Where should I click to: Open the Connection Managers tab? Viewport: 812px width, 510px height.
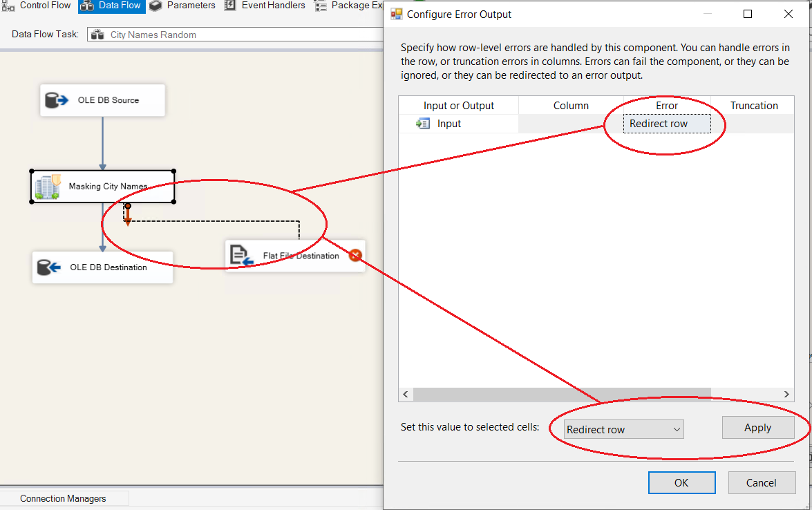63,498
